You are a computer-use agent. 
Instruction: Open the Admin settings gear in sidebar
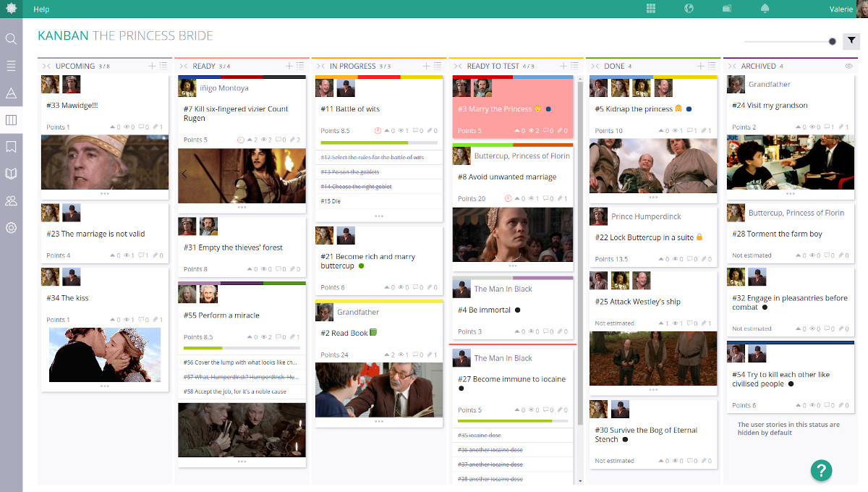click(x=11, y=228)
